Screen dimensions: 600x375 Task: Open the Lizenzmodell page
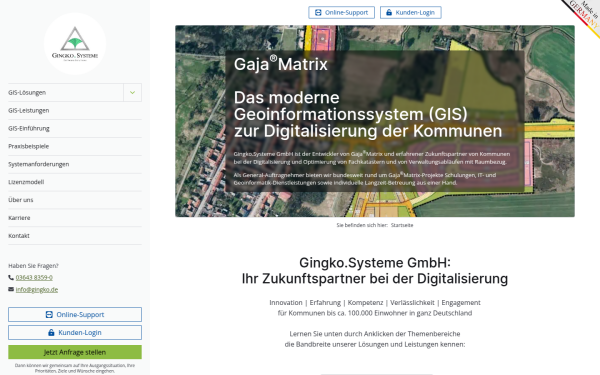[x=75, y=182]
